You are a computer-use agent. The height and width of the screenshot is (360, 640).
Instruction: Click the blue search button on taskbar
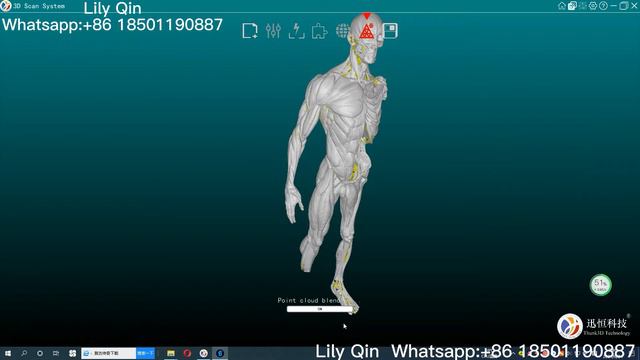point(145,353)
